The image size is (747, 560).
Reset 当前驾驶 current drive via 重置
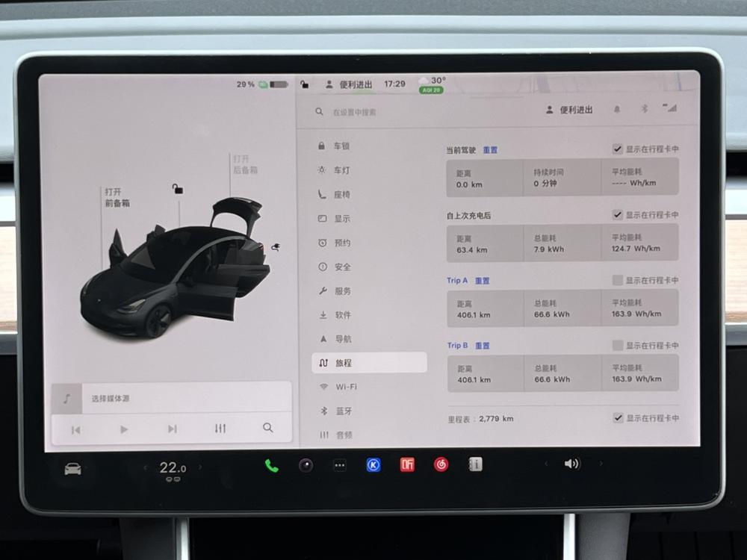490,150
